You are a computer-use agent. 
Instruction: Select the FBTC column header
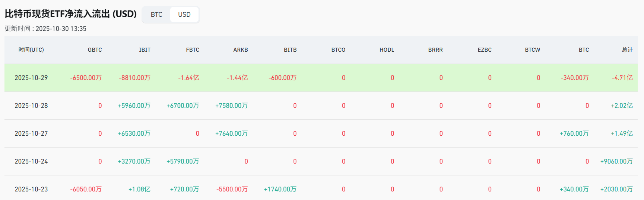click(193, 50)
